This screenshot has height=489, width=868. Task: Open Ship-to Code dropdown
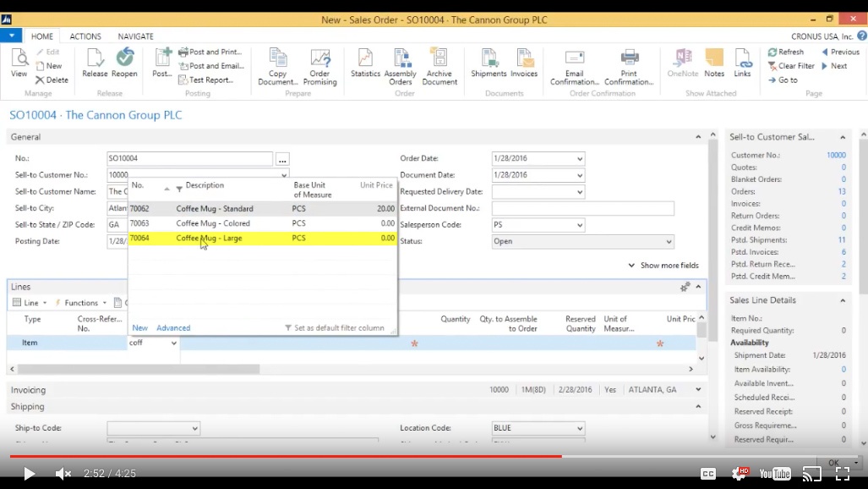194,428
